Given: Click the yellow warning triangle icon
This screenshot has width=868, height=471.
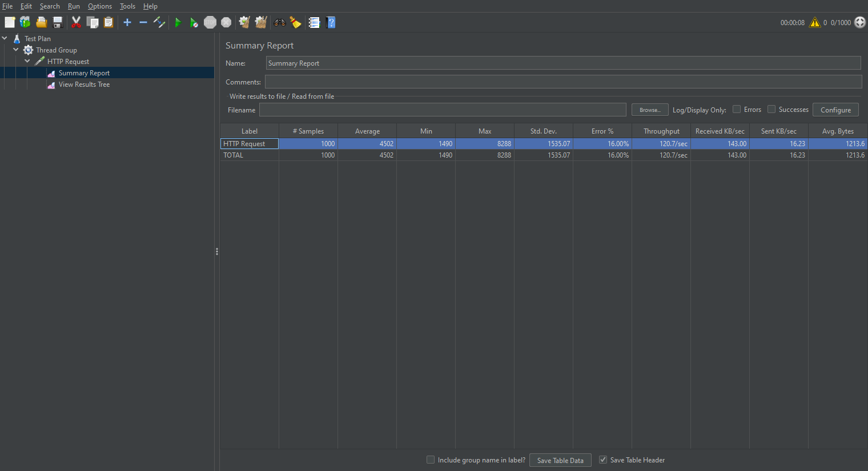Looking at the screenshot, I should coord(815,22).
